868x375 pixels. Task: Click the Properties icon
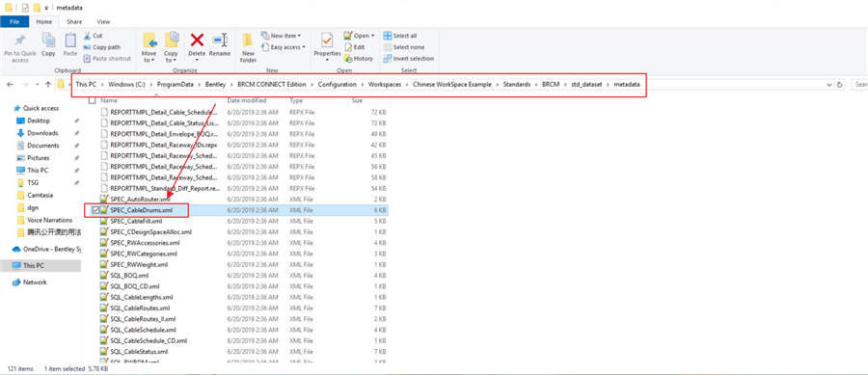pyautogui.click(x=327, y=40)
